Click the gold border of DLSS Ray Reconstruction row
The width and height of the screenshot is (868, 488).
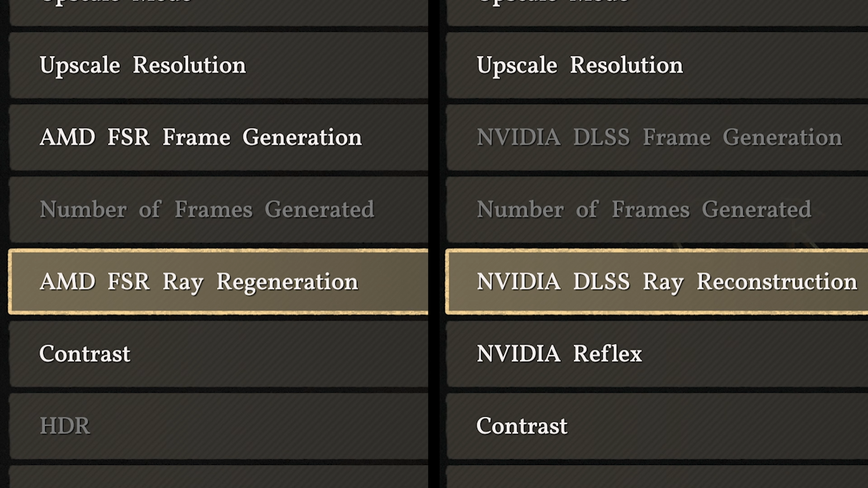(x=656, y=250)
